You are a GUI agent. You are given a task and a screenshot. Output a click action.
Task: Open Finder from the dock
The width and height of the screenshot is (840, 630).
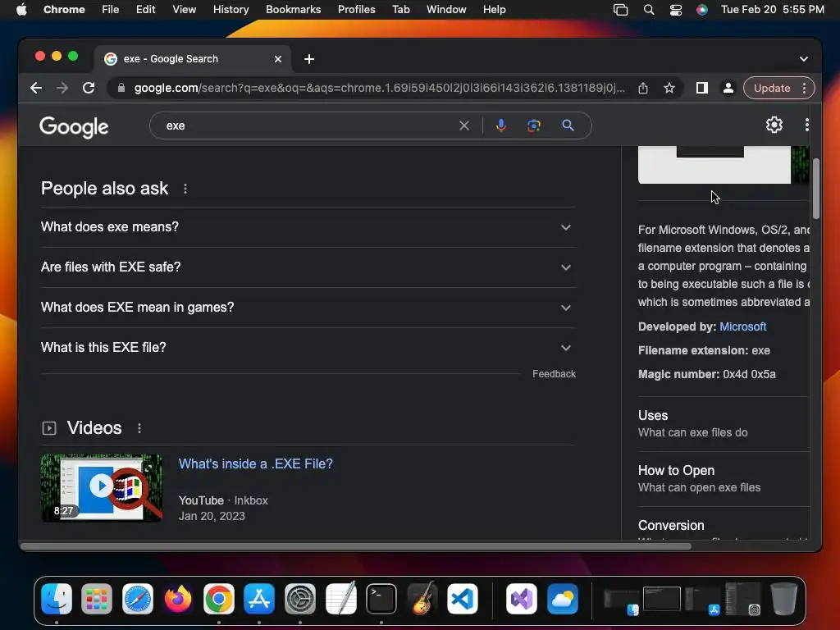57,598
